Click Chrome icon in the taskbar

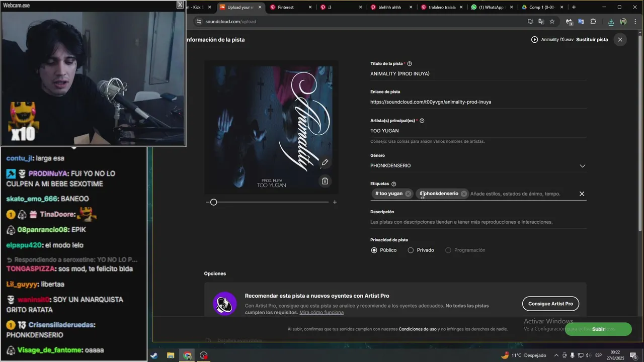pyautogui.click(x=187, y=355)
